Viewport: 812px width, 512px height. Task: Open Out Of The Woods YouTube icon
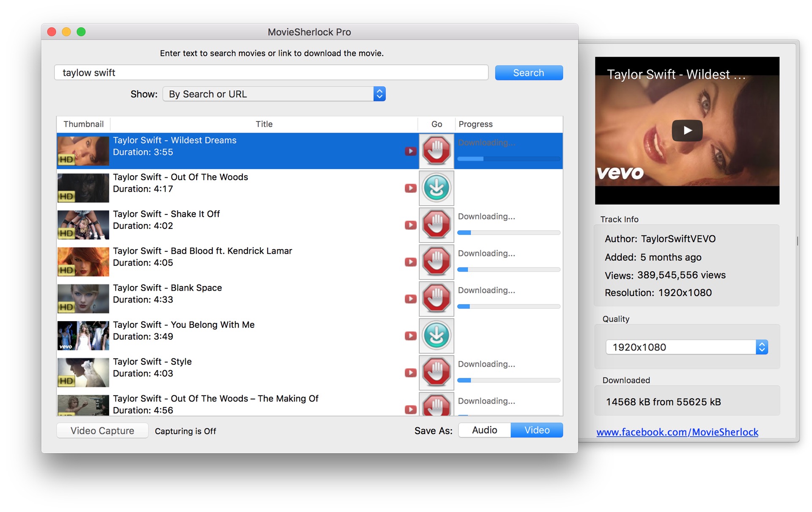click(x=410, y=188)
